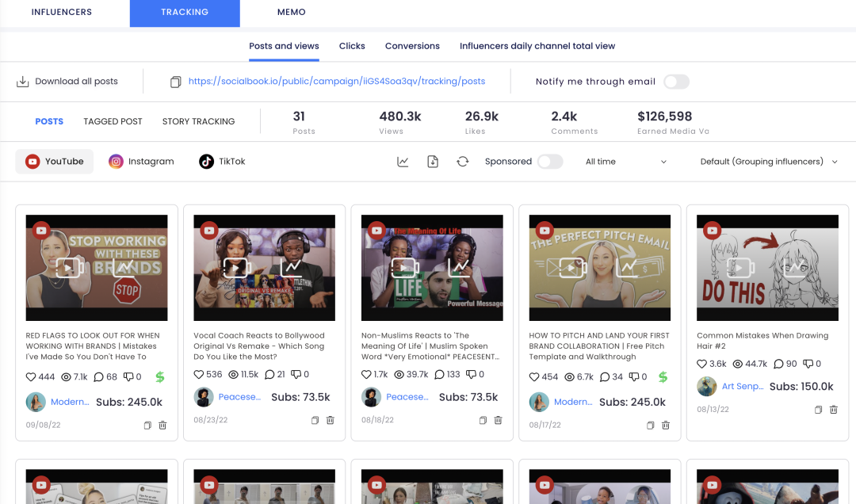Expand Default (Grouping influencers) sort dropdown
This screenshot has width=856, height=504.
769,162
